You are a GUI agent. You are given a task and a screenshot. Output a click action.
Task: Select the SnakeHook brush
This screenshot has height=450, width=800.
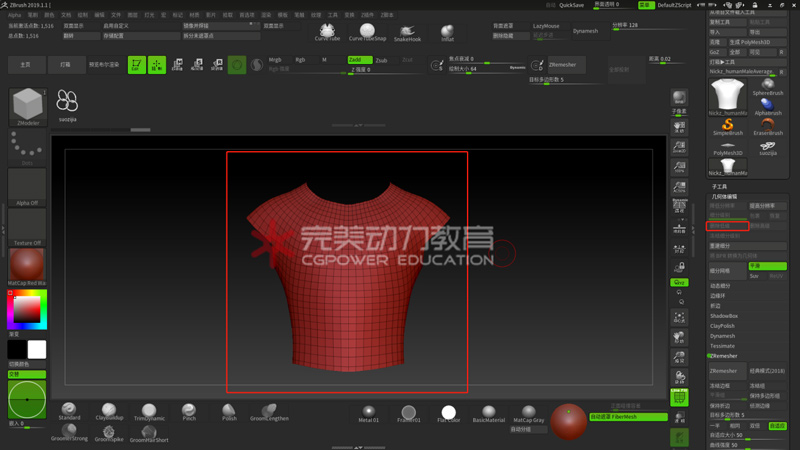pos(407,32)
